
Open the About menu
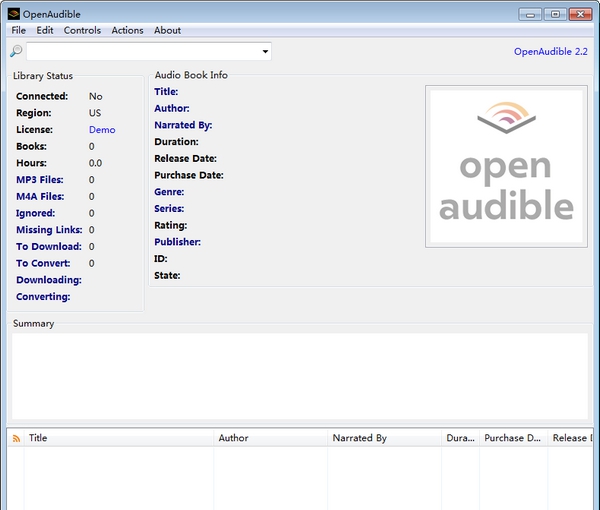click(x=167, y=30)
